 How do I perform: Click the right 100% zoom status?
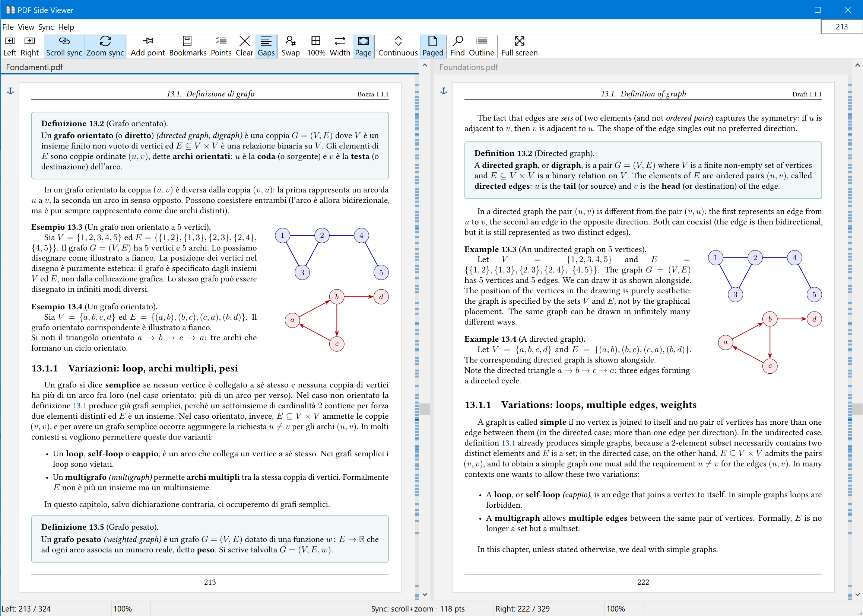coord(616,609)
